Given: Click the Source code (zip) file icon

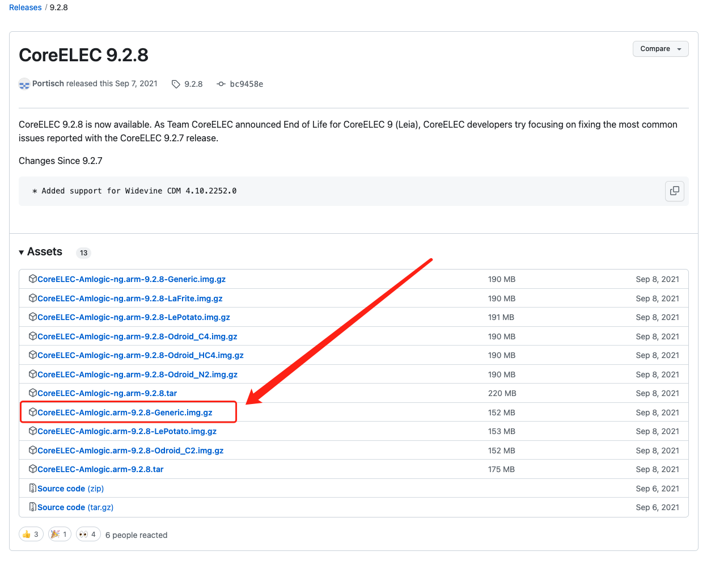Looking at the screenshot, I should (33, 488).
